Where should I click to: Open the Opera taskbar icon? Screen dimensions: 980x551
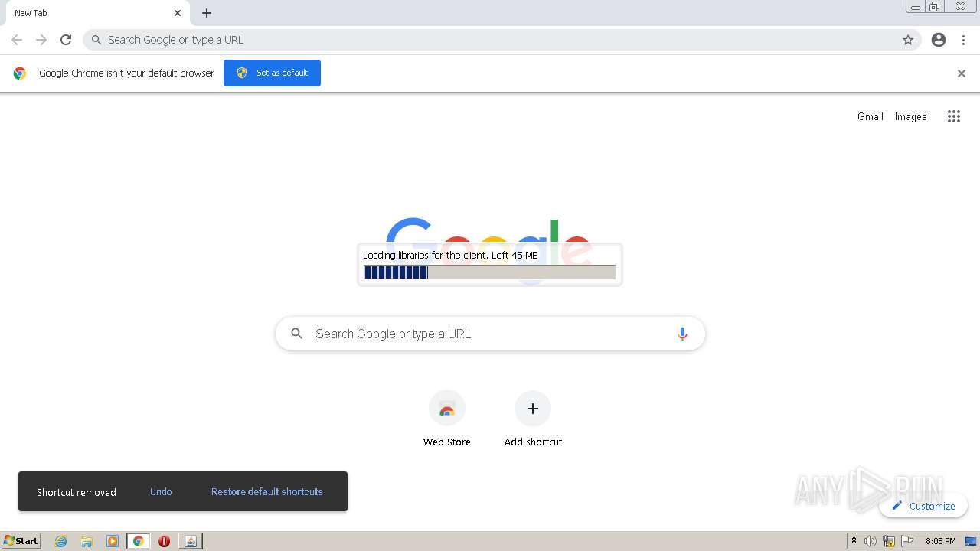pyautogui.click(x=164, y=541)
